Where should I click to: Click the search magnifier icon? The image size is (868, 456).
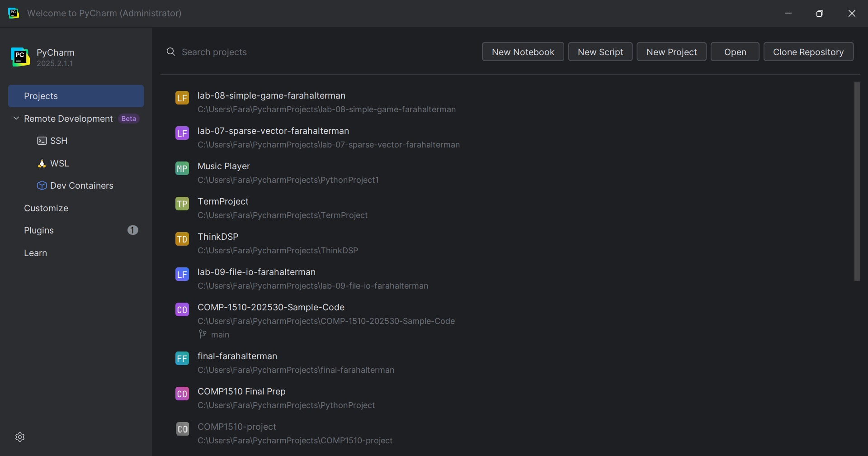171,52
